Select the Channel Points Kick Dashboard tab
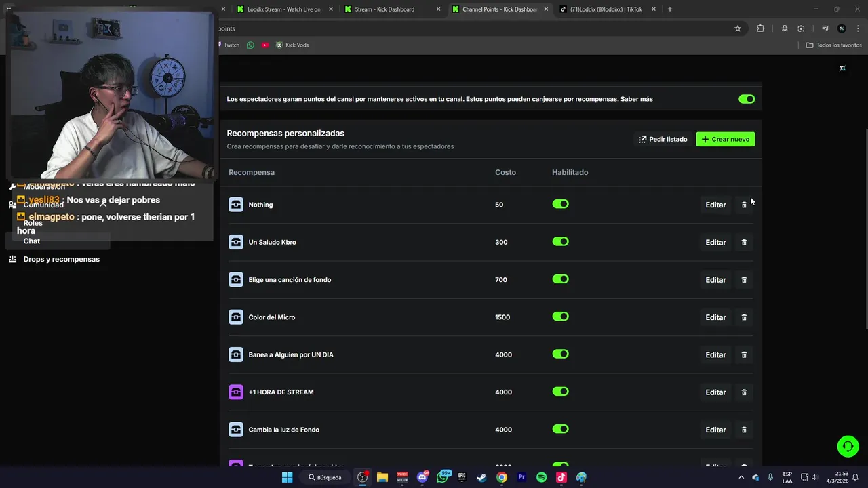The width and height of the screenshot is (868, 488). [500, 9]
